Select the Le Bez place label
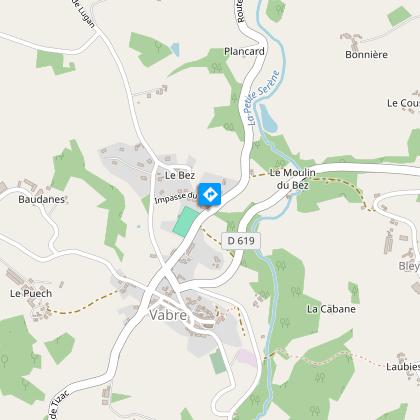Screen dimensions: 420x420 tap(180, 175)
